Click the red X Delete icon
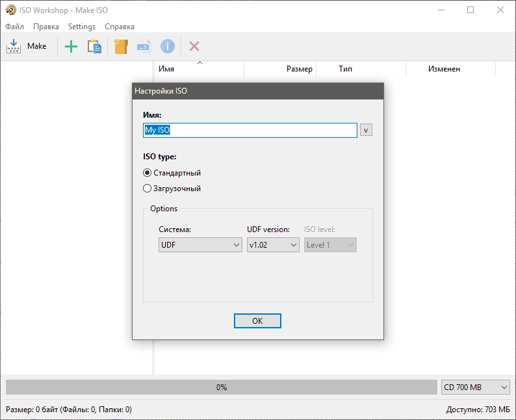 [194, 46]
